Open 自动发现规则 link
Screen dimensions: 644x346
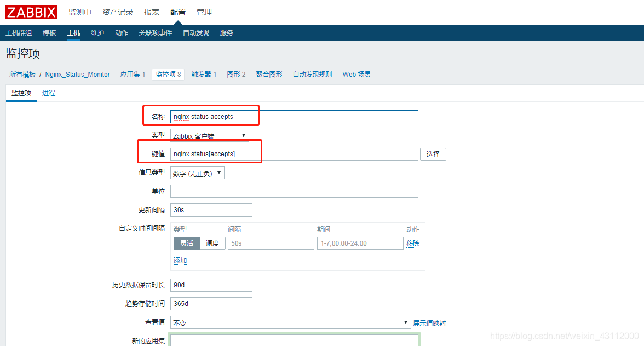coord(312,75)
